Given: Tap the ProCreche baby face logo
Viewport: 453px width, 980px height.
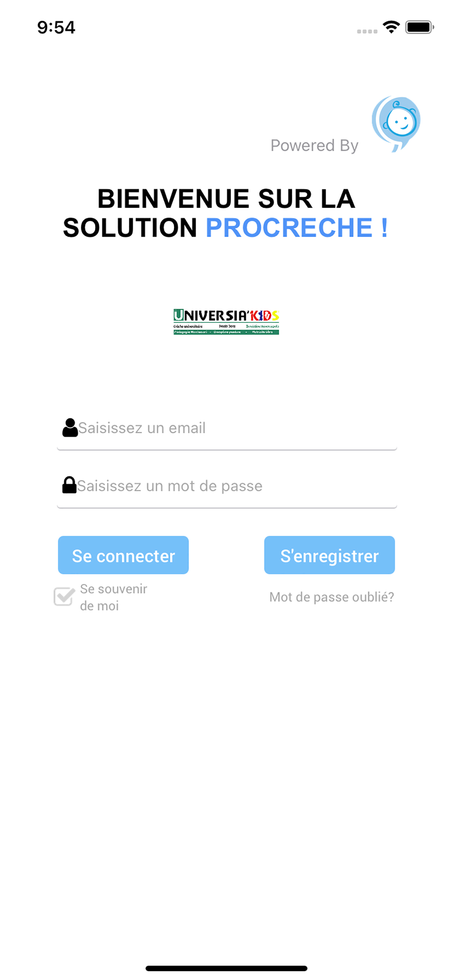Looking at the screenshot, I should click(396, 124).
